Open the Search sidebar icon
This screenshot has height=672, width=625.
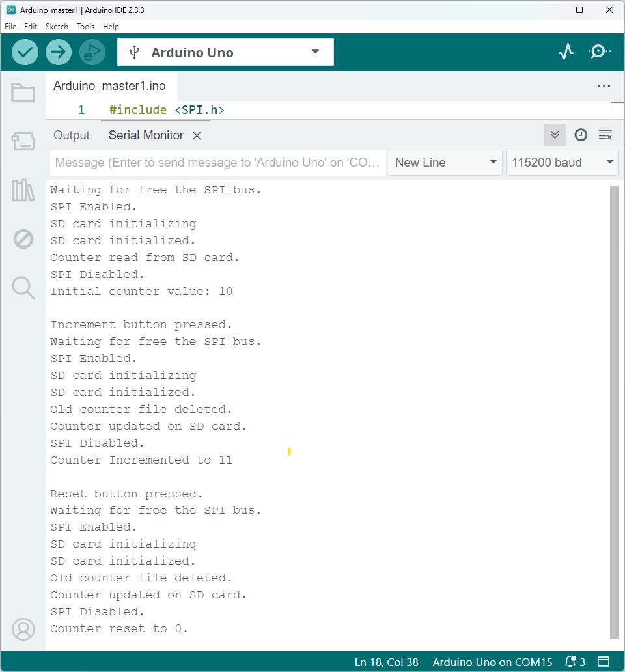[23, 287]
